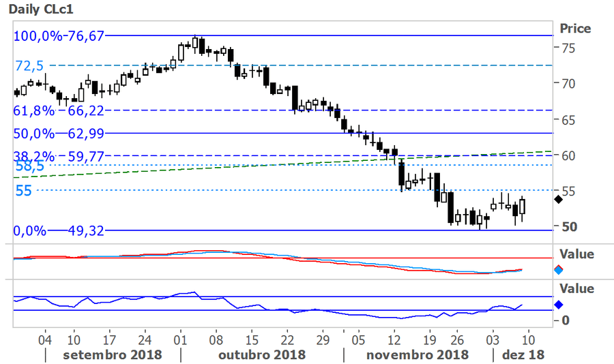614x364 pixels.
Task: Select the 100,0%-76,67 Fibonacci label
Action: pyautogui.click(x=59, y=35)
